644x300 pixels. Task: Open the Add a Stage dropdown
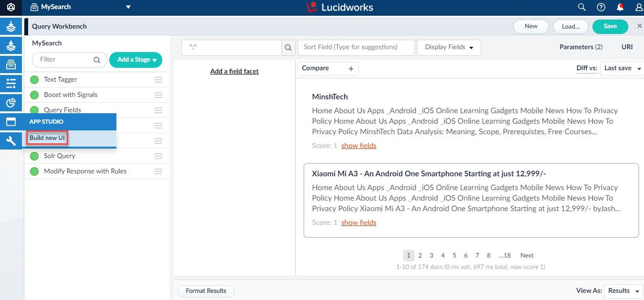[x=135, y=60]
